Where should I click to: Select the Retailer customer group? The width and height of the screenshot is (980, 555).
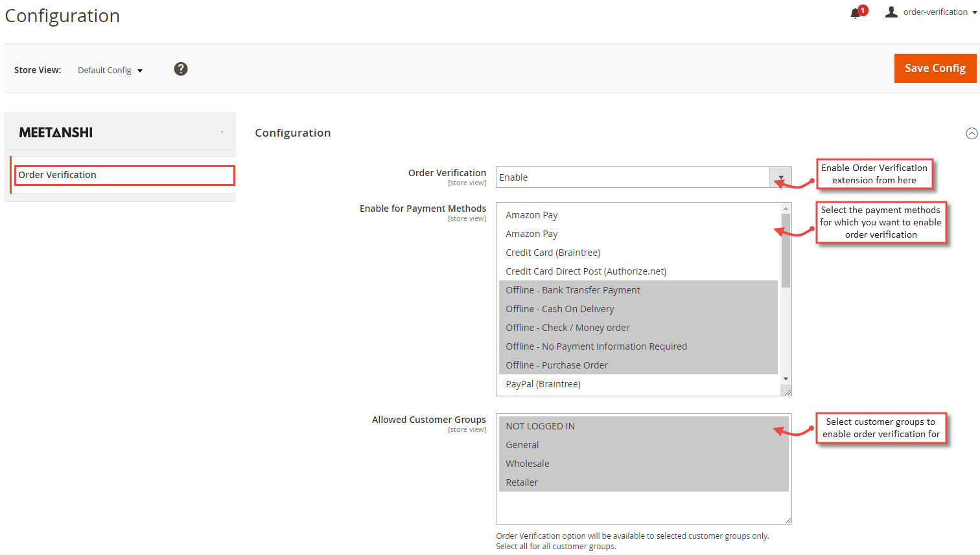tap(522, 482)
